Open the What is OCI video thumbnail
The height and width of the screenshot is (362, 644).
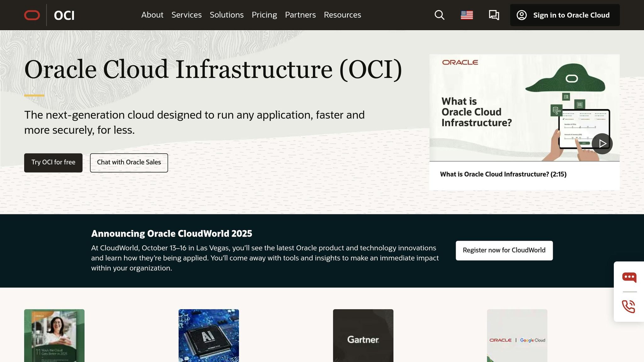[x=525, y=108]
